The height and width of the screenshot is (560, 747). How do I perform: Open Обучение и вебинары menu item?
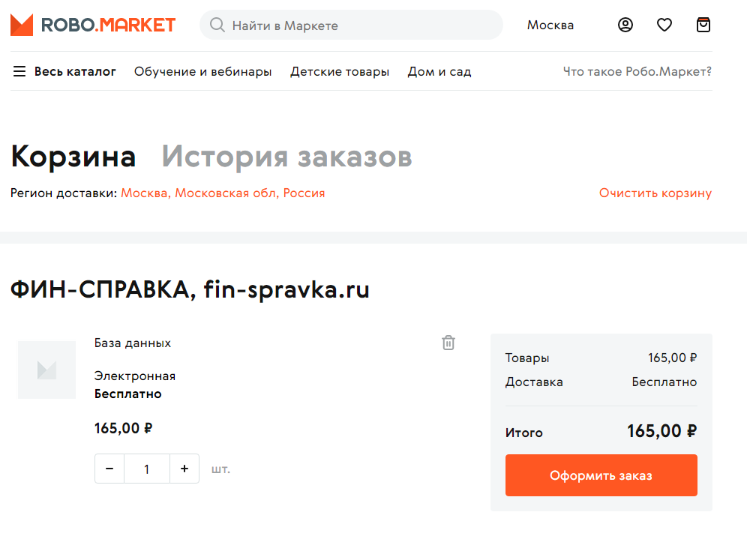(202, 72)
